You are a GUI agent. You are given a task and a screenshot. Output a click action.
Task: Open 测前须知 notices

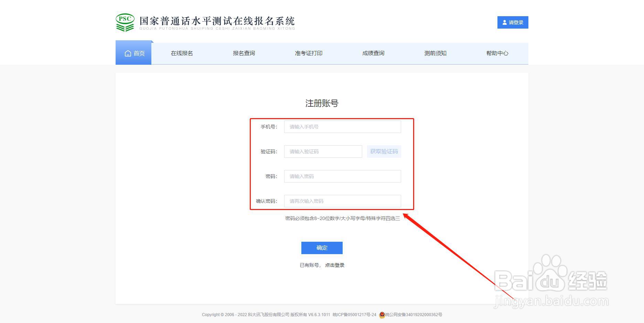tap(435, 53)
